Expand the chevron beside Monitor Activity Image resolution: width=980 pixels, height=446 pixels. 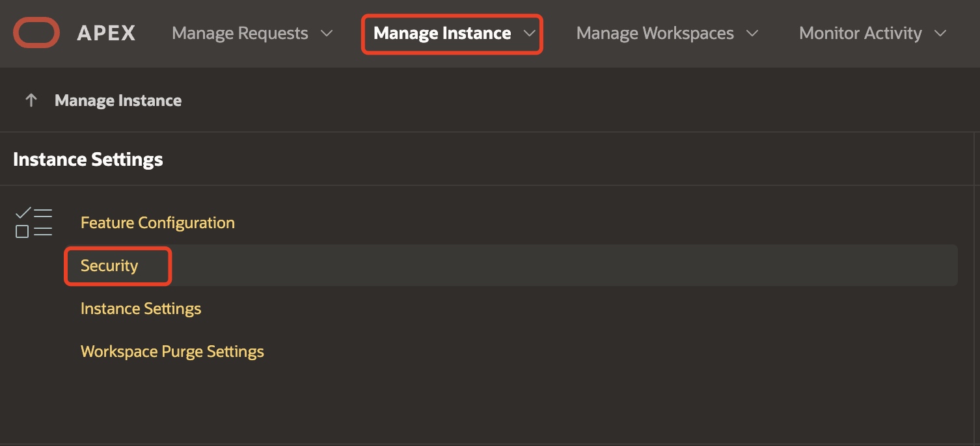point(940,33)
